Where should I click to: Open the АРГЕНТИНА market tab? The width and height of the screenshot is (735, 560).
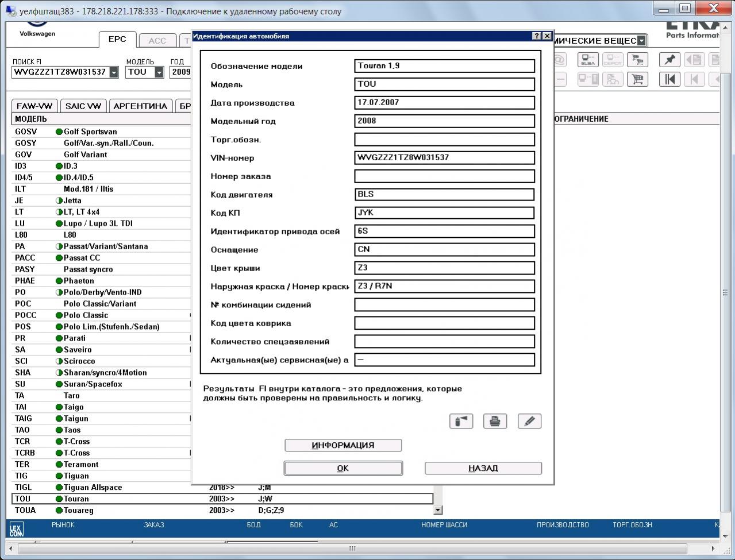point(141,106)
